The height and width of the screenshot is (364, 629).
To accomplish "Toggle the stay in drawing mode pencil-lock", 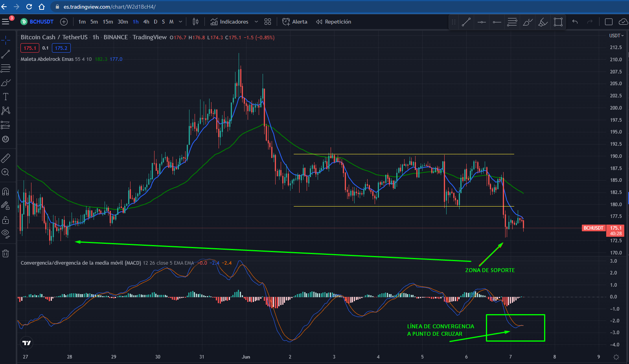I will click(x=6, y=205).
